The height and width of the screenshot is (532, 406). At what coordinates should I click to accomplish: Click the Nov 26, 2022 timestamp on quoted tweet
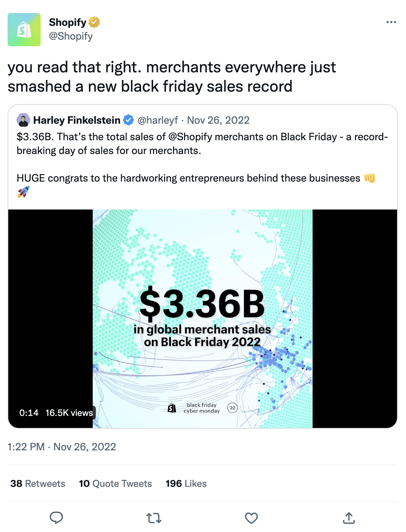218,120
